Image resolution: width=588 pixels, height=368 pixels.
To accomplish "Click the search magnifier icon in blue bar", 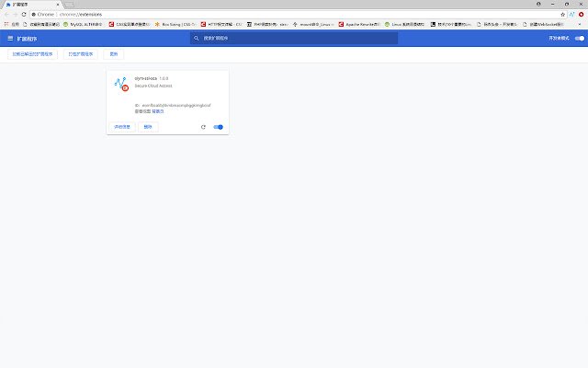I will click(x=196, y=39).
